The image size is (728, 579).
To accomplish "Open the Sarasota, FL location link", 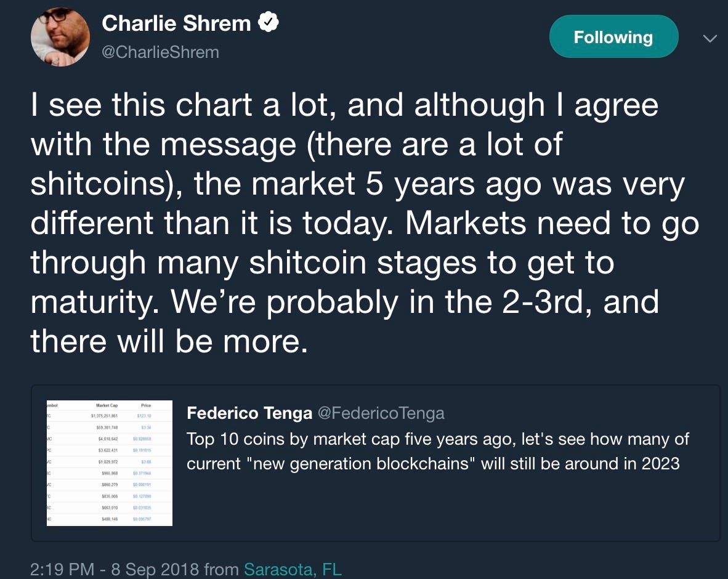I will tap(293, 569).
